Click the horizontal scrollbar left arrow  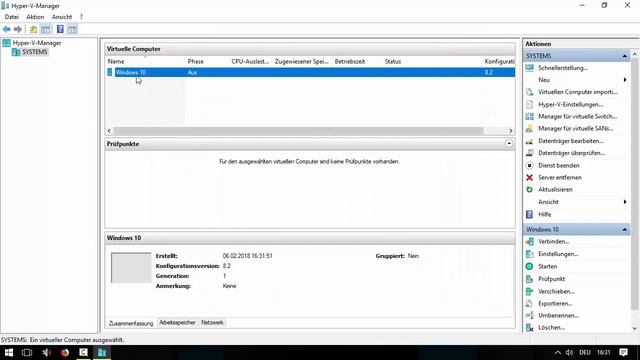point(109,131)
